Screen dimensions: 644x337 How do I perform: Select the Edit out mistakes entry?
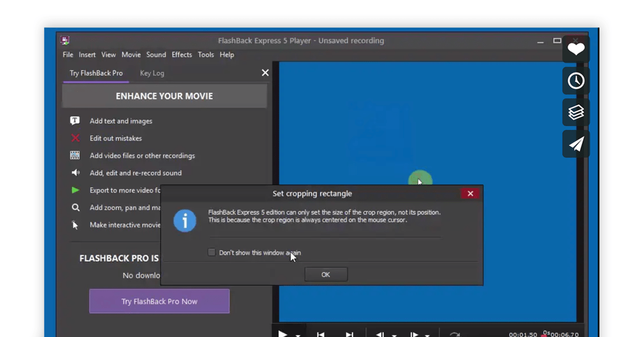click(116, 138)
